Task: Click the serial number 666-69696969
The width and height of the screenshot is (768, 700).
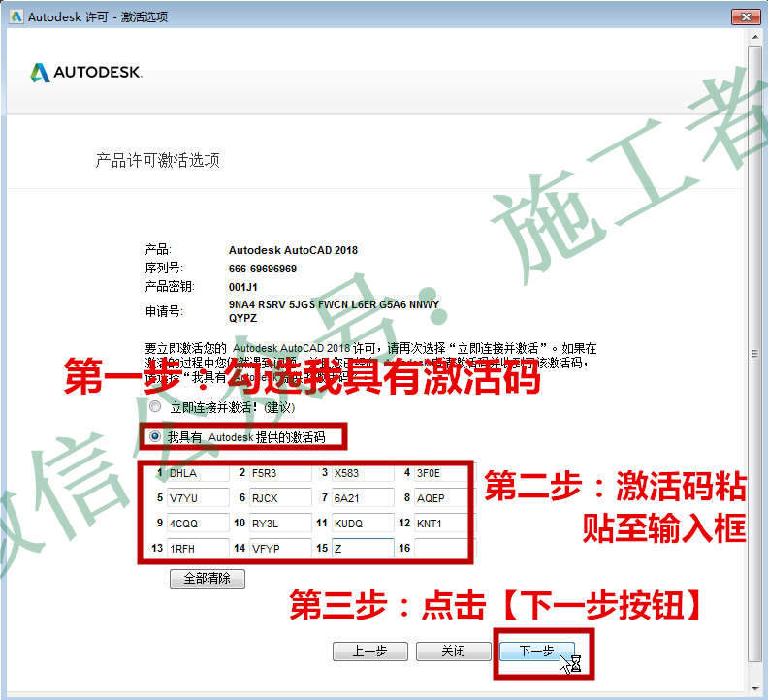Action: pyautogui.click(x=263, y=269)
